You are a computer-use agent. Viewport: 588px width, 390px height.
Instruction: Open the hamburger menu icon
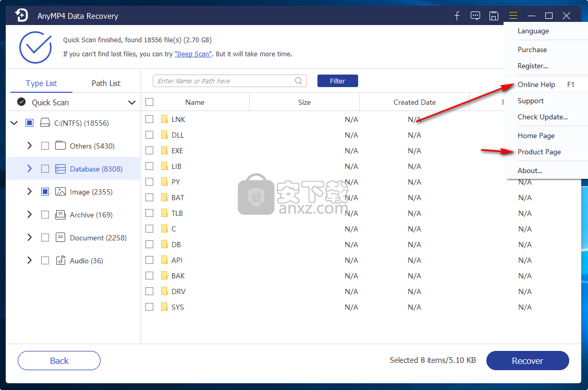[513, 16]
